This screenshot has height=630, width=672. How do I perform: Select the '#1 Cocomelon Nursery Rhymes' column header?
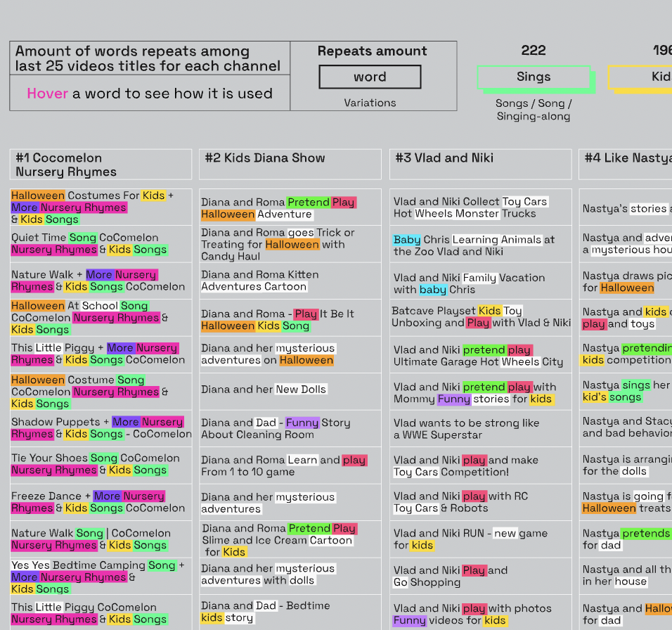tap(101, 165)
